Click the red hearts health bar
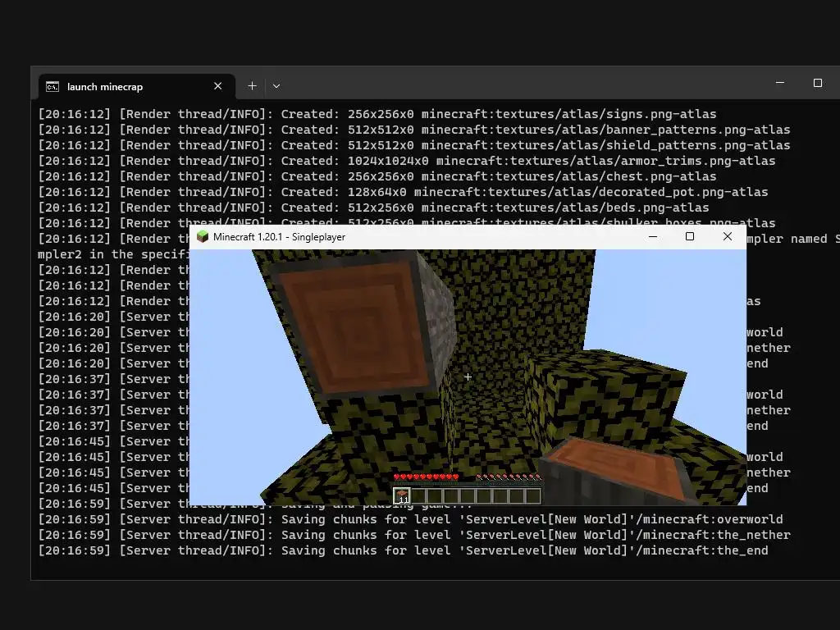Viewport: 840px width, 630px height. [x=427, y=477]
